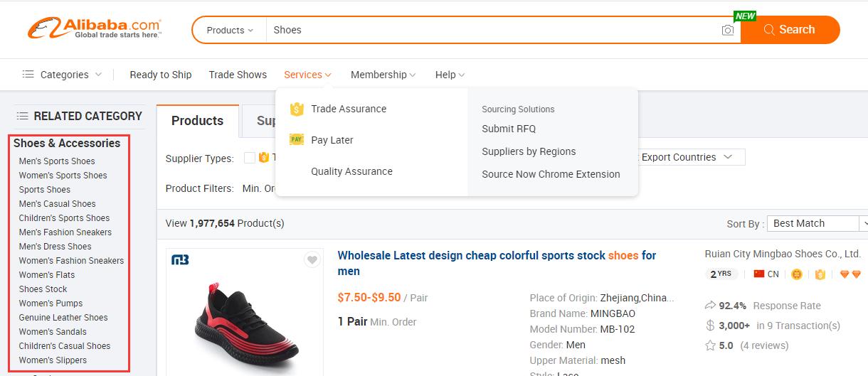Open the Help menu
This screenshot has height=376, width=868.
[450, 75]
